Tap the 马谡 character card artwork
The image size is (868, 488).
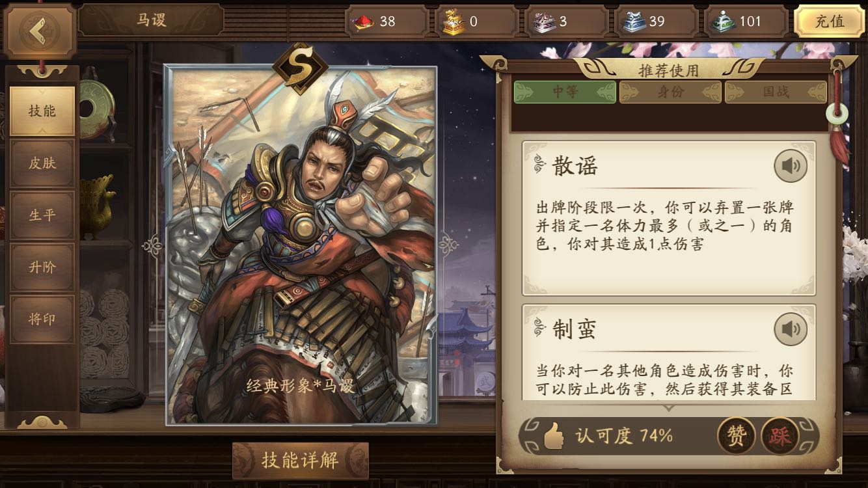tap(301, 245)
